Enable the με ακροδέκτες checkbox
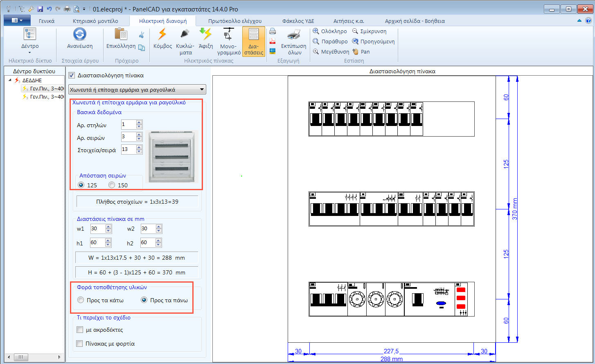 pos(80,330)
